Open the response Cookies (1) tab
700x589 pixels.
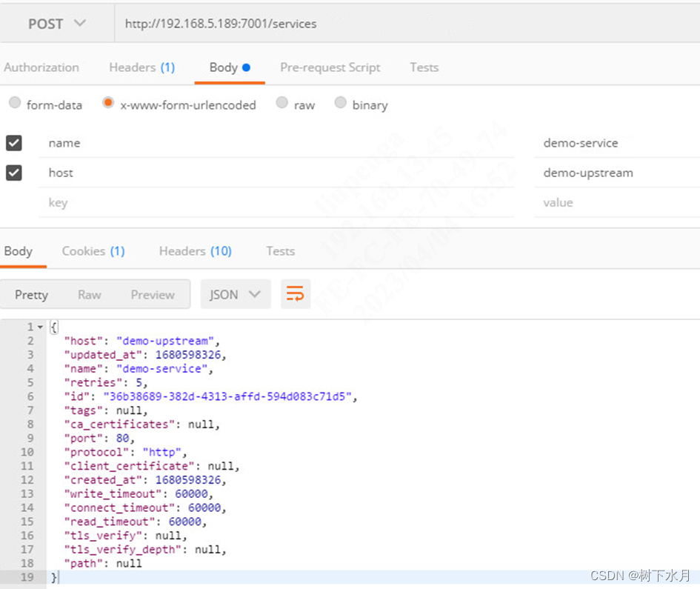[x=93, y=251]
